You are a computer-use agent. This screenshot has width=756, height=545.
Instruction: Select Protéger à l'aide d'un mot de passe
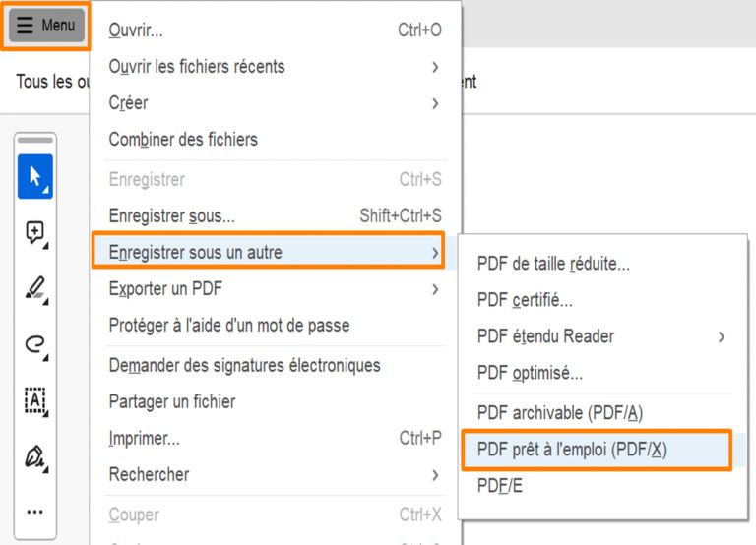[228, 325]
